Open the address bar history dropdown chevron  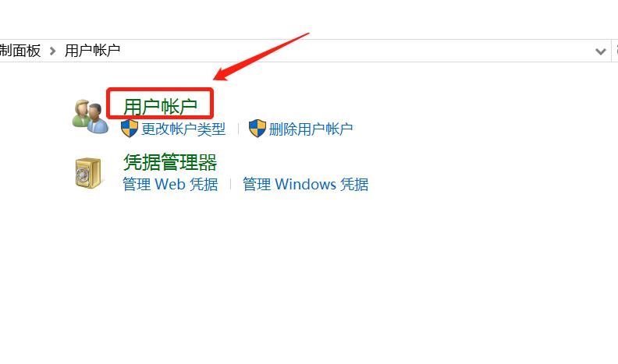[x=600, y=51]
